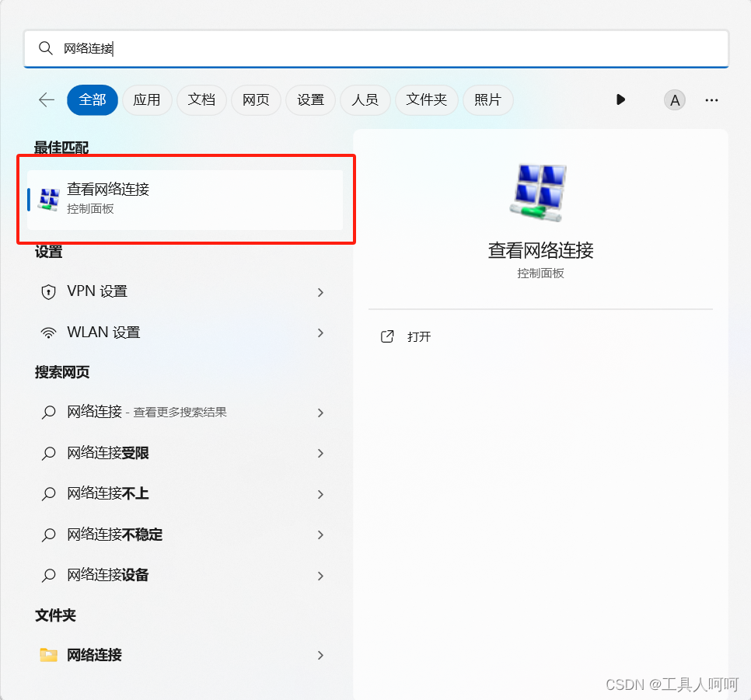Click search icon beside 网络连接受限

tap(48, 453)
